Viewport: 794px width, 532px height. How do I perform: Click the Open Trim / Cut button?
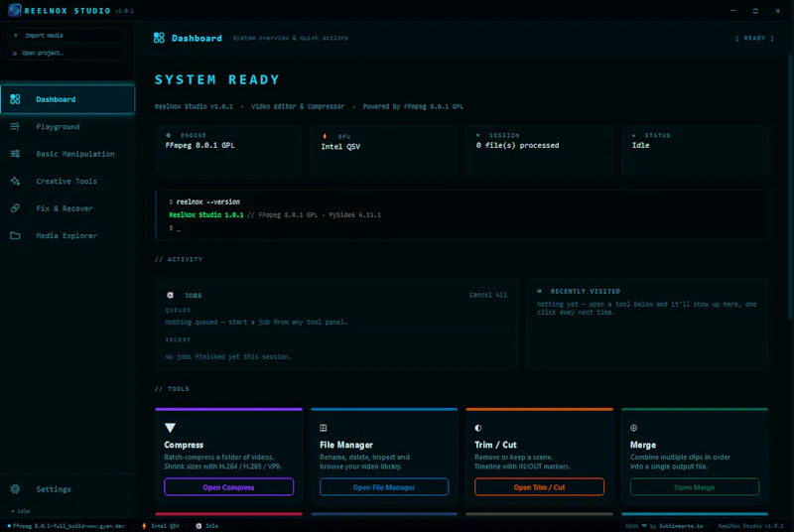(539, 487)
